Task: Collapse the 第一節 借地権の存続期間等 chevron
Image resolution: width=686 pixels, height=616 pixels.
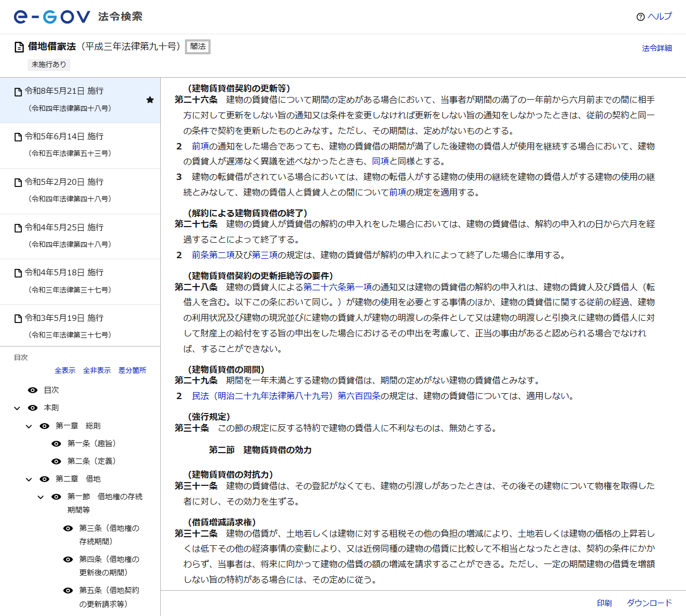Action: click(41, 497)
